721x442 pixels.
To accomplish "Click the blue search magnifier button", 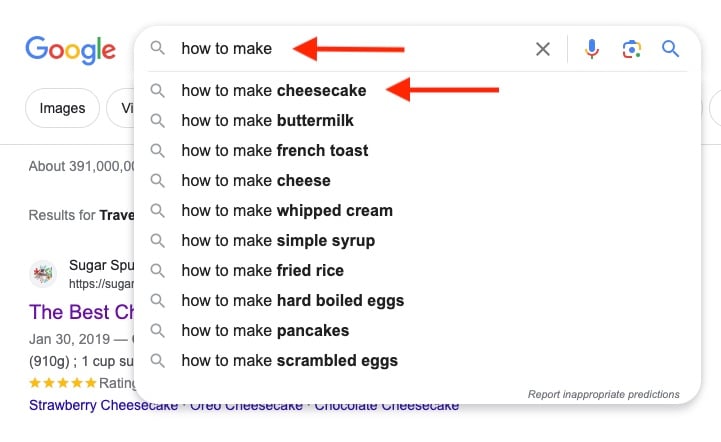I will click(x=671, y=49).
